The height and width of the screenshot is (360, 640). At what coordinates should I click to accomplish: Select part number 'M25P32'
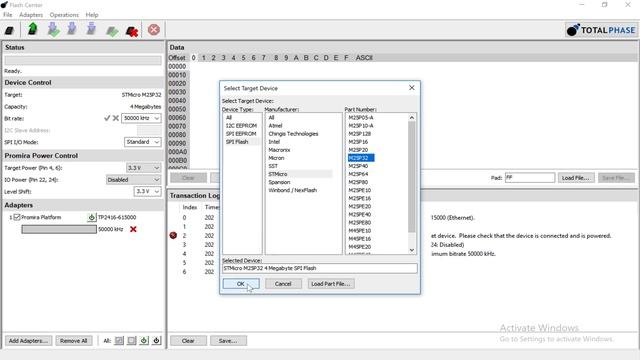361,158
